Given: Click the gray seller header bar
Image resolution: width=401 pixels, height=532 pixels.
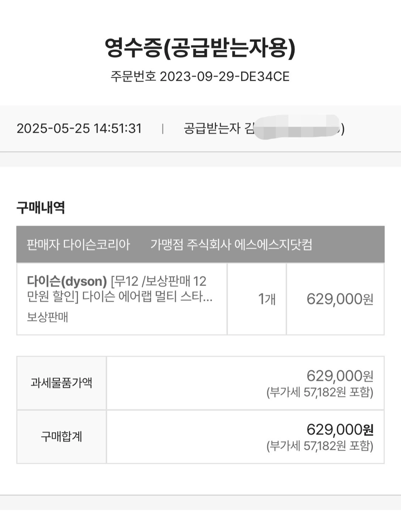Looking at the screenshot, I should click(x=200, y=244).
